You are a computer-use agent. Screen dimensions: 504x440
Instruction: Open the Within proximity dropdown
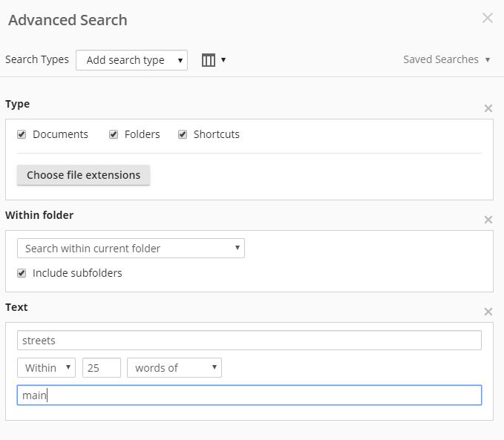(x=46, y=368)
